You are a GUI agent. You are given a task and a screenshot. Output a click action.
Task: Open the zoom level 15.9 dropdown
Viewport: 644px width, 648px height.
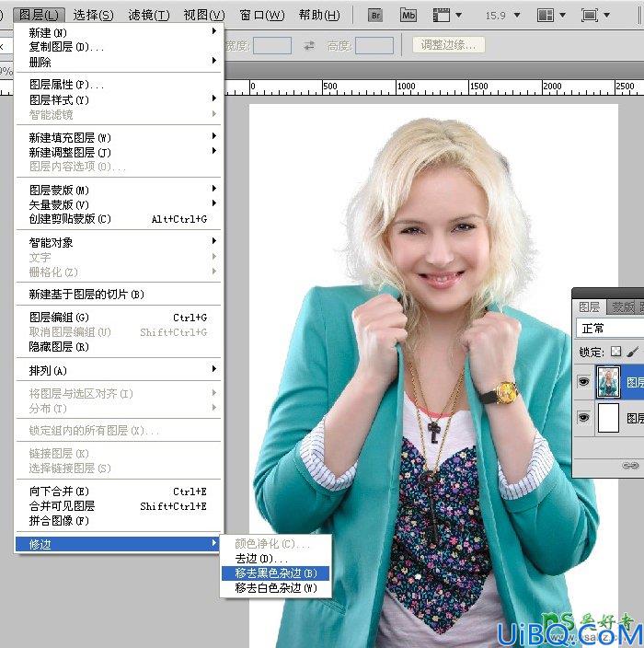[x=517, y=16]
